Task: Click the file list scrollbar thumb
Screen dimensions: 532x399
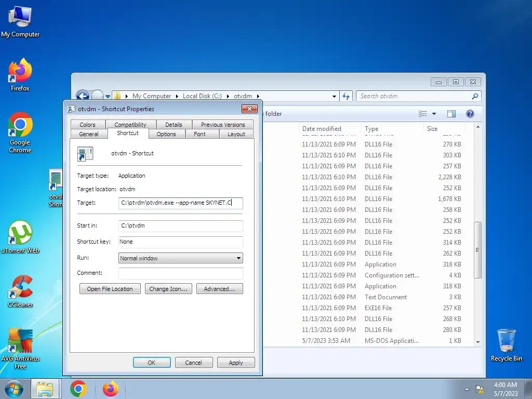Action: point(478,250)
